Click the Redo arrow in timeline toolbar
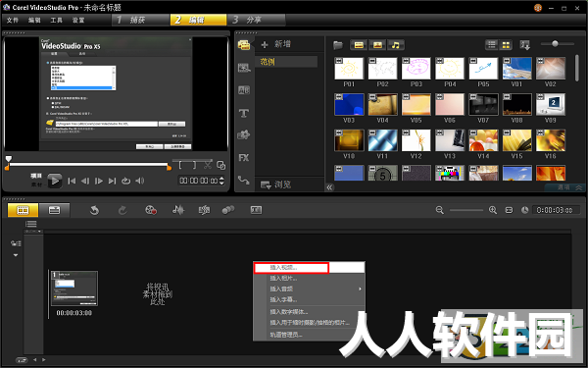The height and width of the screenshot is (368, 588). 122,210
